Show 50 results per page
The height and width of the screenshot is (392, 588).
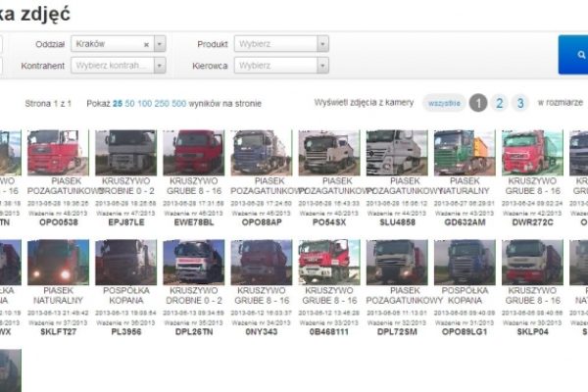(129, 104)
